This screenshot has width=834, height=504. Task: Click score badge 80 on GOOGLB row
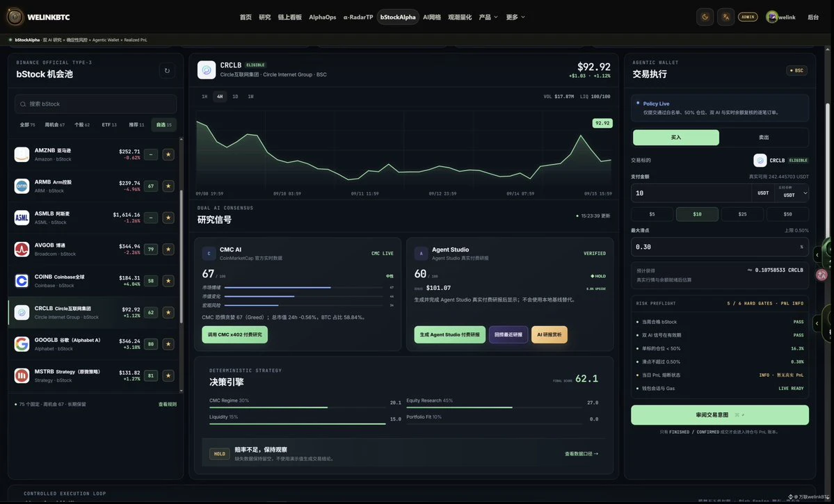(x=151, y=344)
